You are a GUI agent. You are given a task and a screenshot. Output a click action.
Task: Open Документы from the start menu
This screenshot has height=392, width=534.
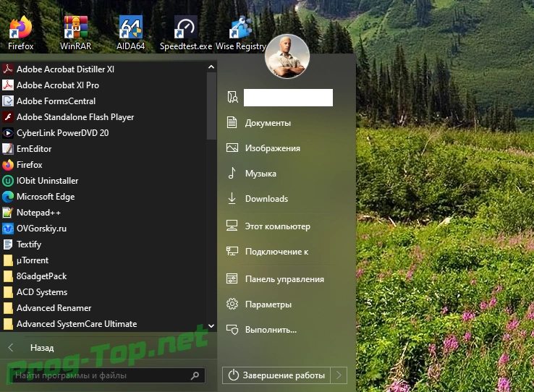pyautogui.click(x=268, y=123)
